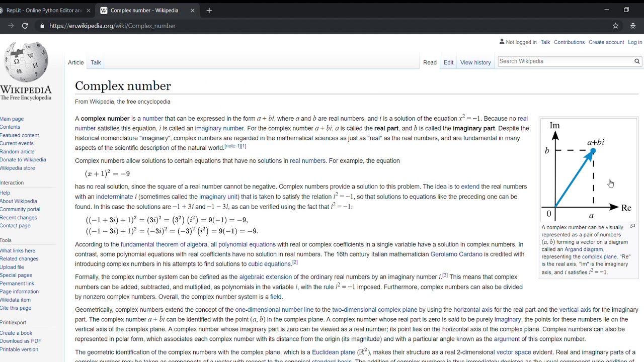The width and height of the screenshot is (644, 362).
Task: Close the Repl.it tab
Action: pyautogui.click(x=89, y=10)
